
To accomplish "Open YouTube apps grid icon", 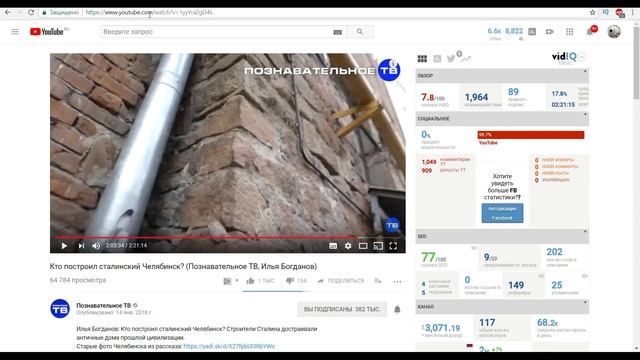I will 569,31.
